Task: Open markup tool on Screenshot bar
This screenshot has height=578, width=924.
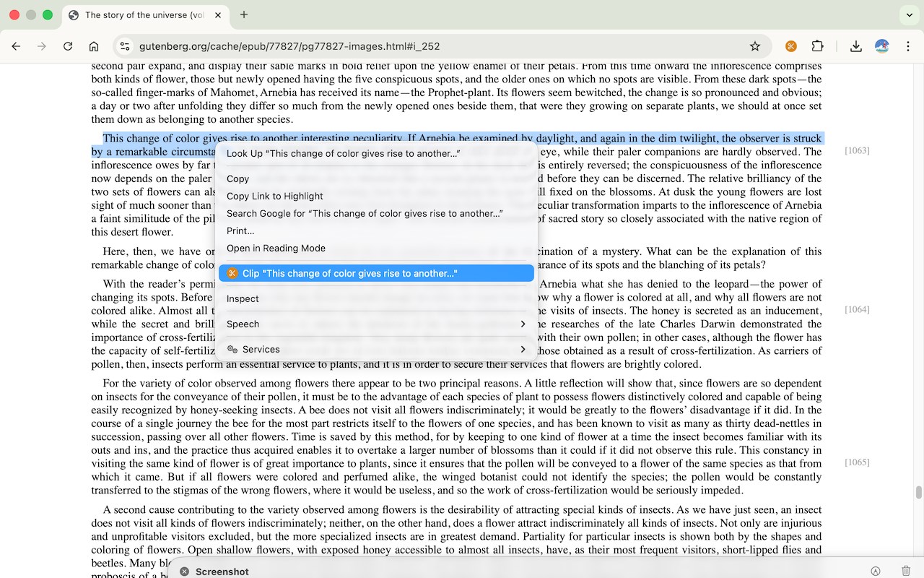Action: 876,571
